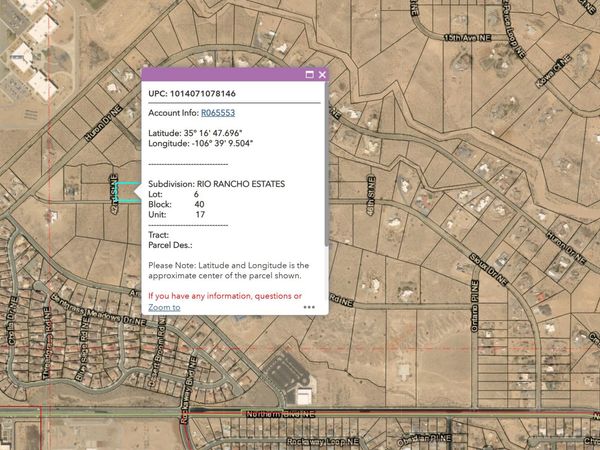Viewport: 600px width, 450px height.
Task: Click the Desert Broom Rd NE street label
Action: pyautogui.click(x=159, y=349)
